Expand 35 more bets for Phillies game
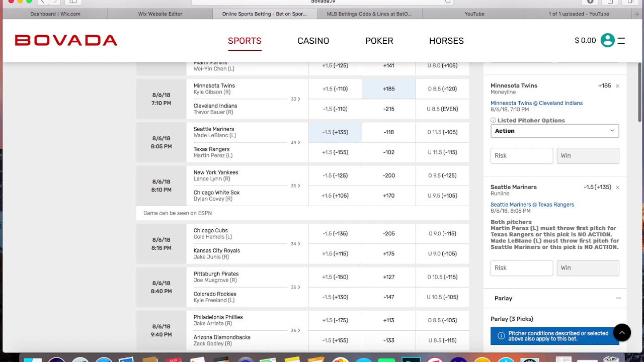The width and height of the screenshot is (644, 362). point(295,330)
